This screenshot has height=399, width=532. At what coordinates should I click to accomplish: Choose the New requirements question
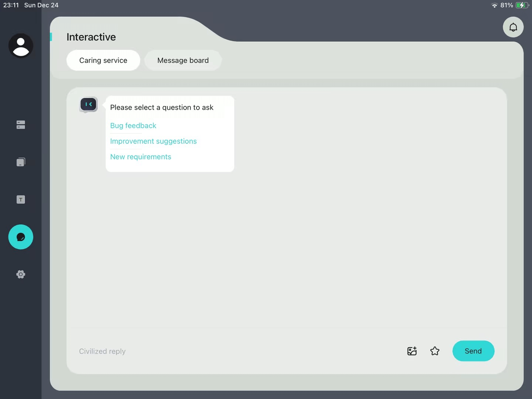coord(140,157)
